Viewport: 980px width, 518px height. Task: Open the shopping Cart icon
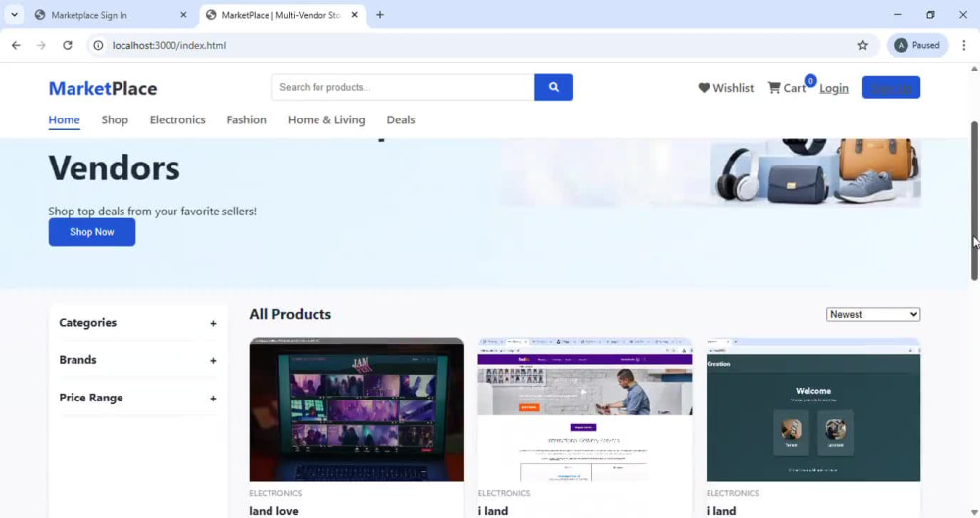pos(774,88)
